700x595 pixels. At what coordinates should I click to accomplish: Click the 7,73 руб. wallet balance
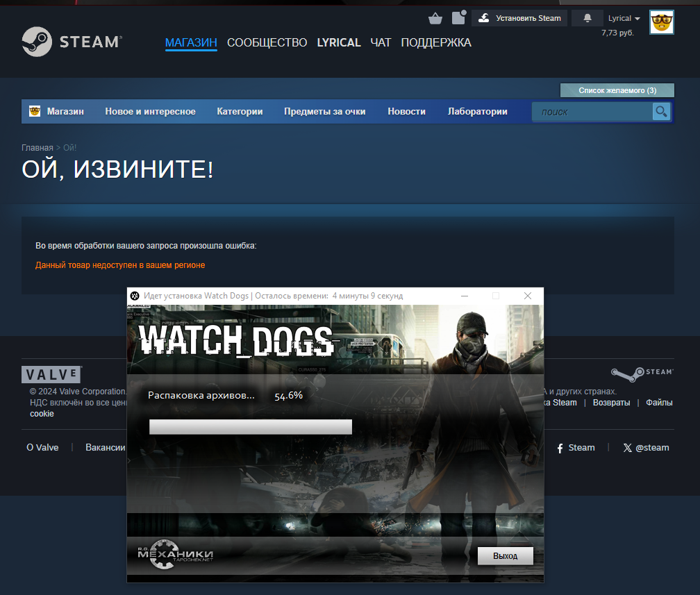coord(617,33)
